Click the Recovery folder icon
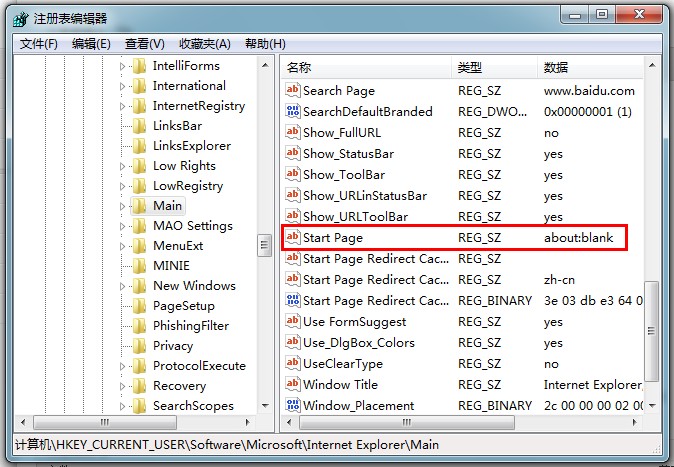 click(x=139, y=386)
